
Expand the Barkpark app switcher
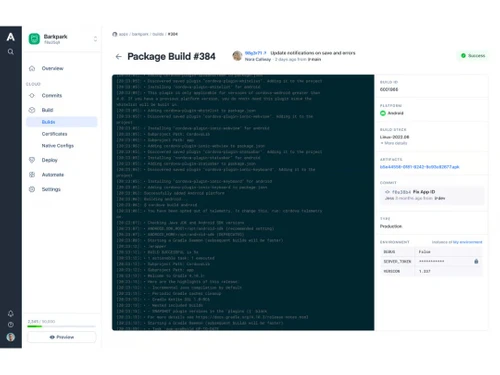95,39
